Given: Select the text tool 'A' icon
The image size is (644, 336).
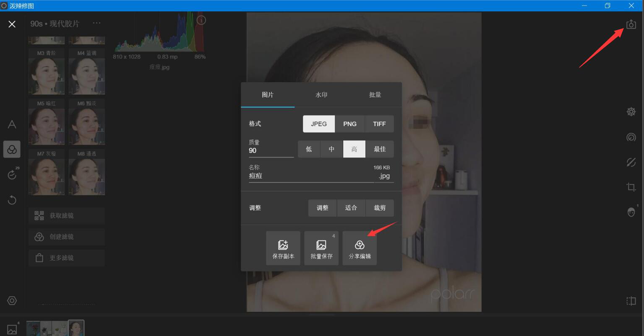Looking at the screenshot, I should click(x=12, y=124).
